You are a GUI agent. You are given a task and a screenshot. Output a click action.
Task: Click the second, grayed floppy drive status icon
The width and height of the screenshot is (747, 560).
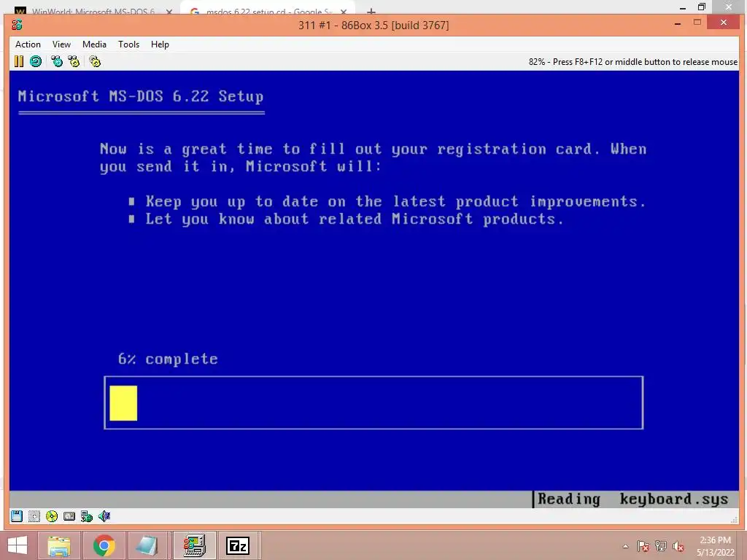pyautogui.click(x=34, y=516)
